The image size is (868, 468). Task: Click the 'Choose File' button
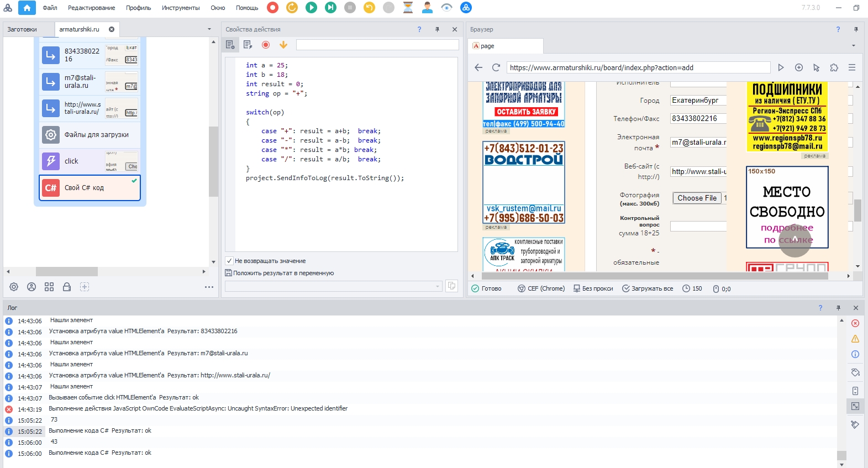[x=697, y=198]
